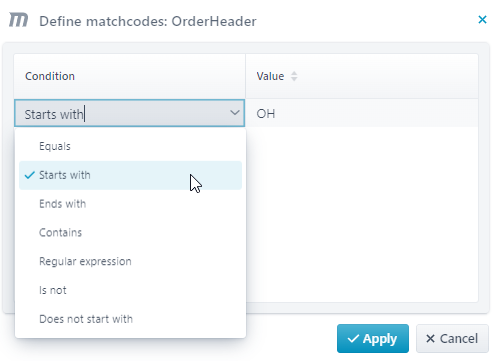
Task: Click the Apply button
Action: pyautogui.click(x=373, y=339)
